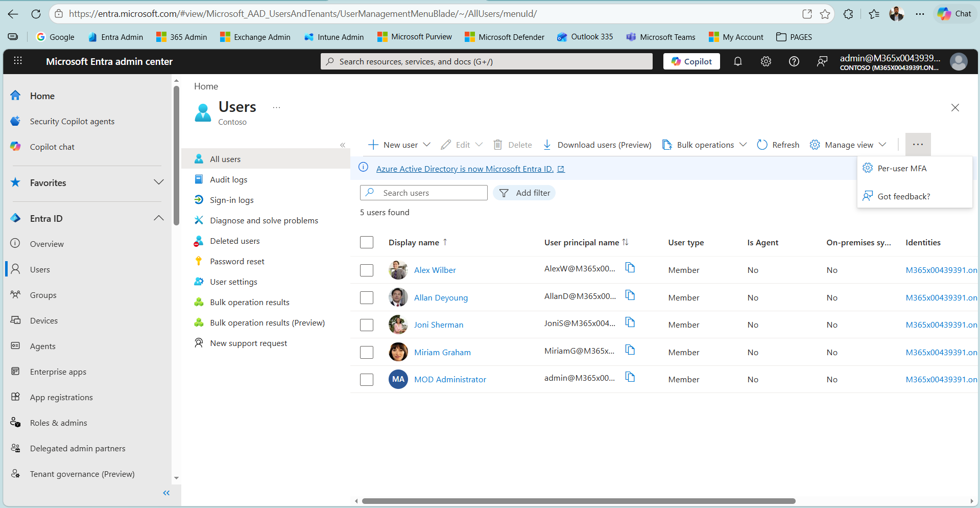Click the scroll-down arrow of the left navigation
The height and width of the screenshot is (508, 980).
click(176, 478)
